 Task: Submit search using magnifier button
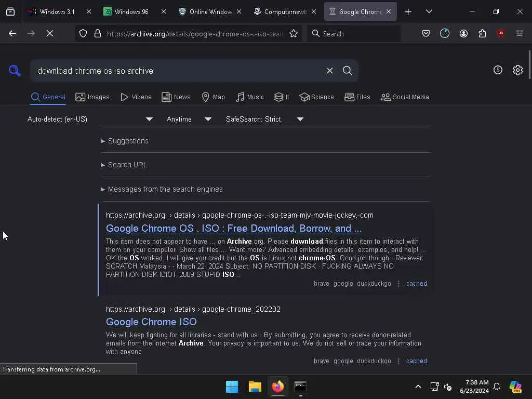coord(347,71)
